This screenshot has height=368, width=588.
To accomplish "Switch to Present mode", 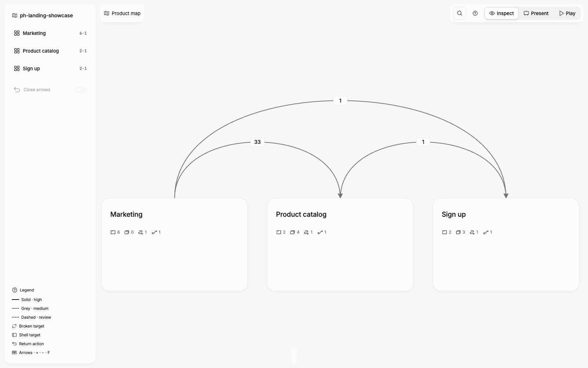I will 536,13.
